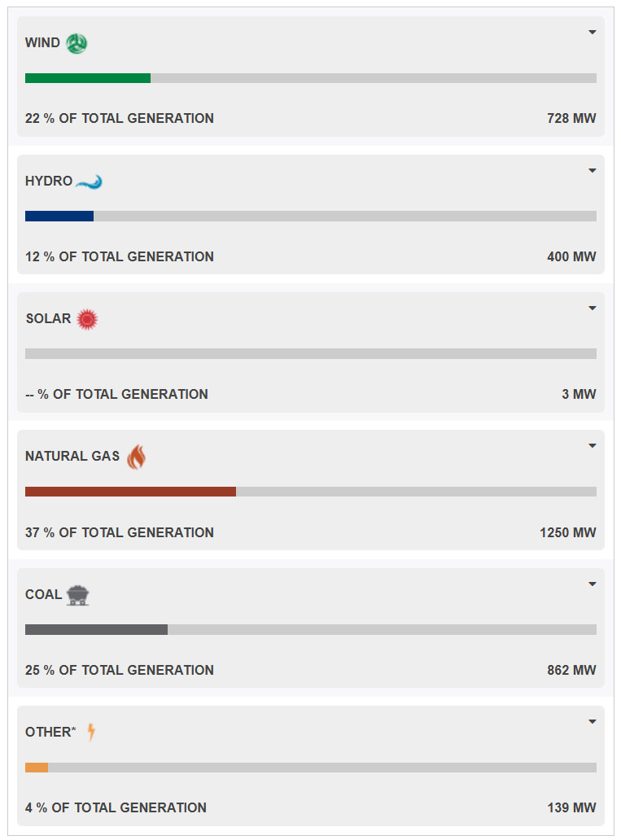This screenshot has height=840, width=621.
Task: Click the orange lightning bolt icon
Action: coord(92,732)
